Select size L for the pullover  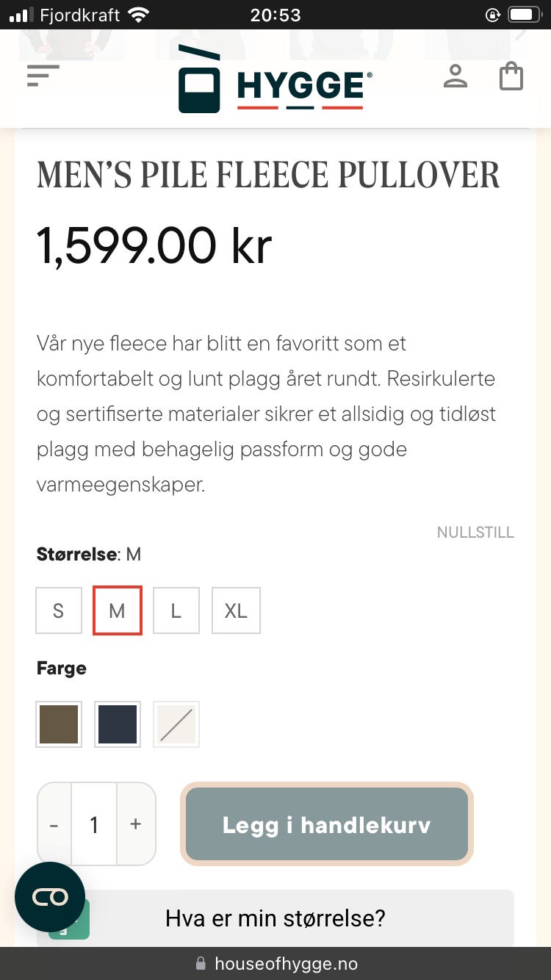coord(176,610)
